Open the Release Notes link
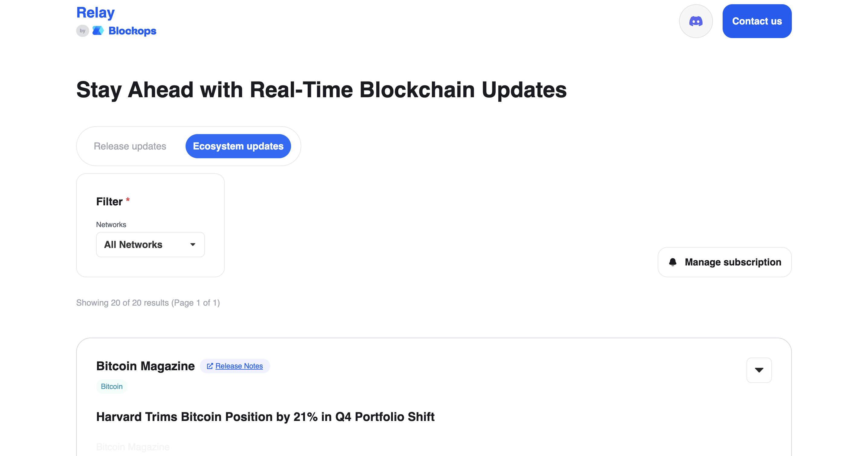Screen dimensions: 868x456 click(x=239, y=366)
